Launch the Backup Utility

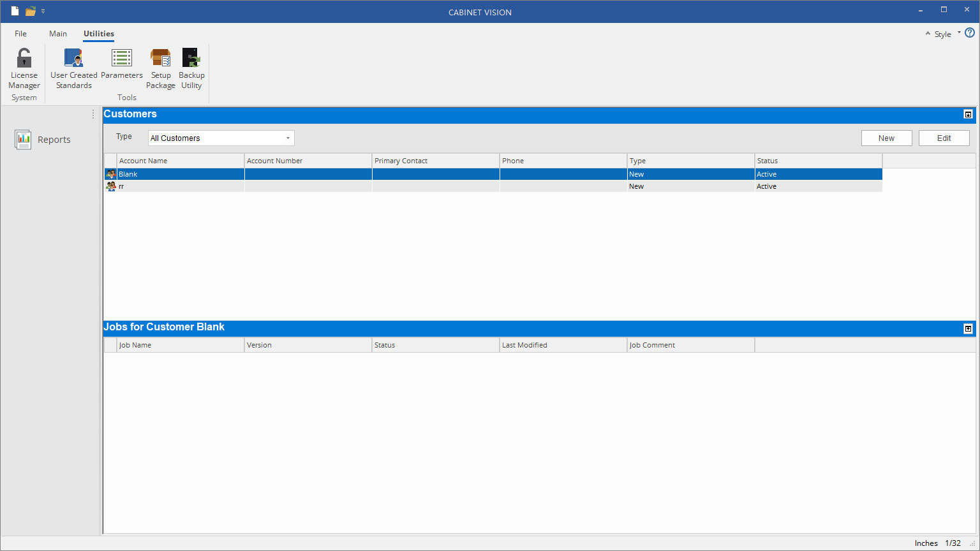(x=191, y=67)
